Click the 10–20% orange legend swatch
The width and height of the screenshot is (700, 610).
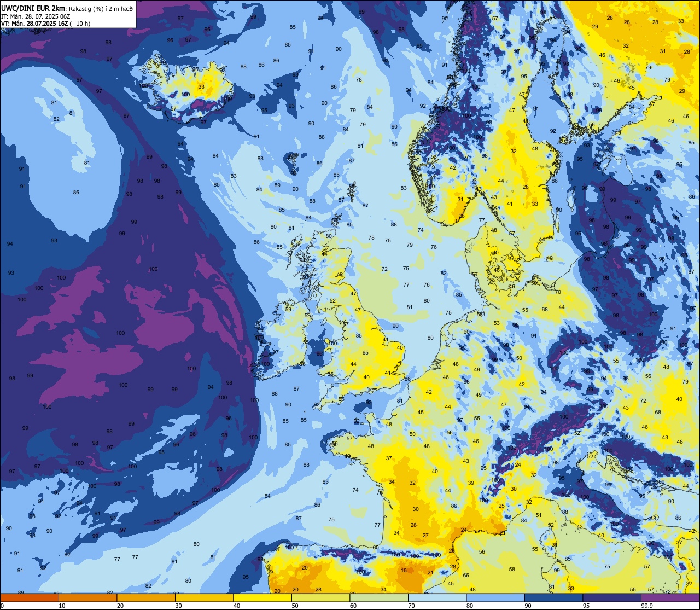tap(87, 598)
